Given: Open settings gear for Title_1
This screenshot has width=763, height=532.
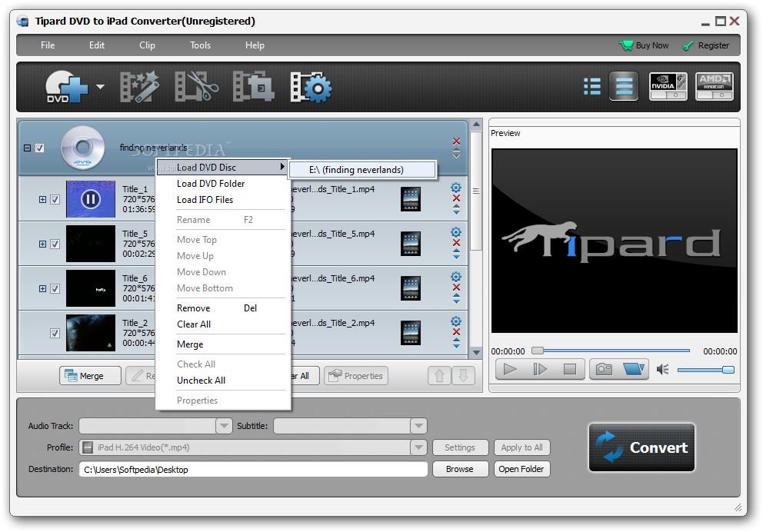Looking at the screenshot, I should [x=456, y=188].
